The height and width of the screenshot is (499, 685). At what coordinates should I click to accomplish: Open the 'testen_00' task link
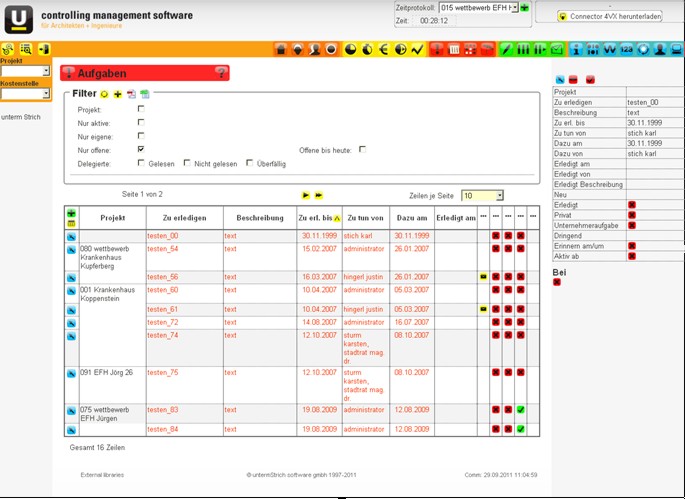163,236
